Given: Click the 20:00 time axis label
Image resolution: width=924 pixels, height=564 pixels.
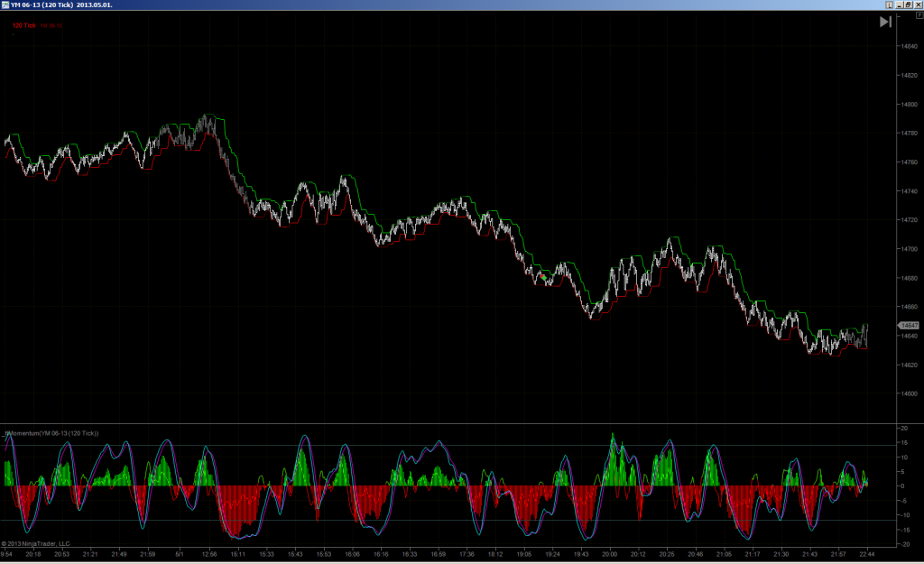Looking at the screenshot, I should pos(610,554).
